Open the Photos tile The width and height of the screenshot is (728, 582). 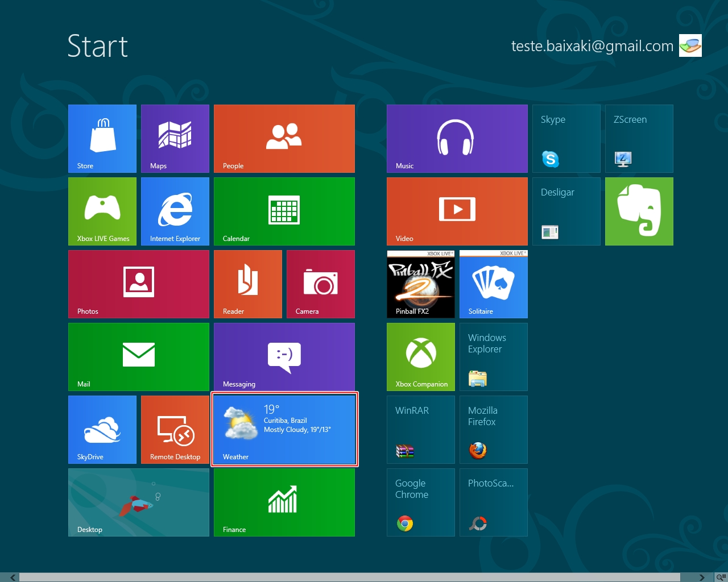139,284
